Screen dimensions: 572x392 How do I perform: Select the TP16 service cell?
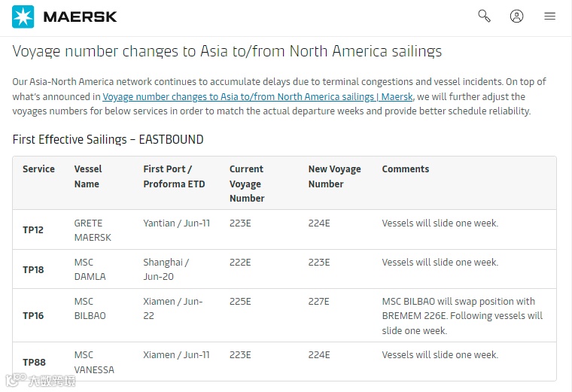click(x=33, y=316)
